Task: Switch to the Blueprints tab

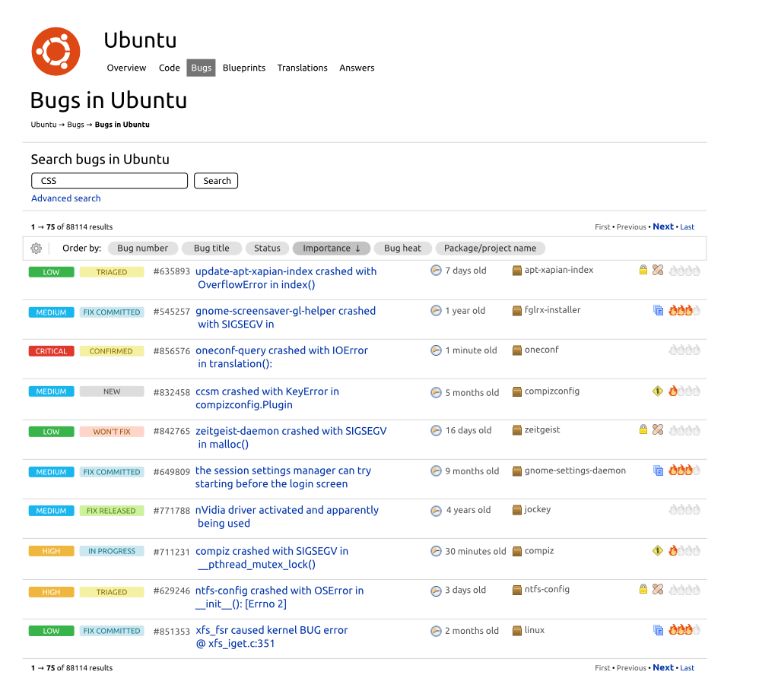Action: click(244, 68)
